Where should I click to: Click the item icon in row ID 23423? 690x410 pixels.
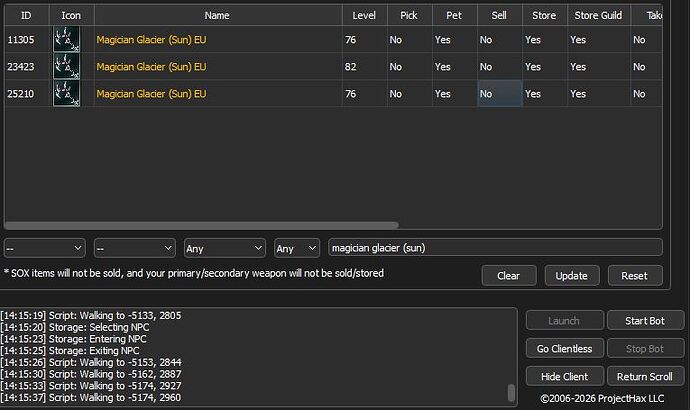66,66
